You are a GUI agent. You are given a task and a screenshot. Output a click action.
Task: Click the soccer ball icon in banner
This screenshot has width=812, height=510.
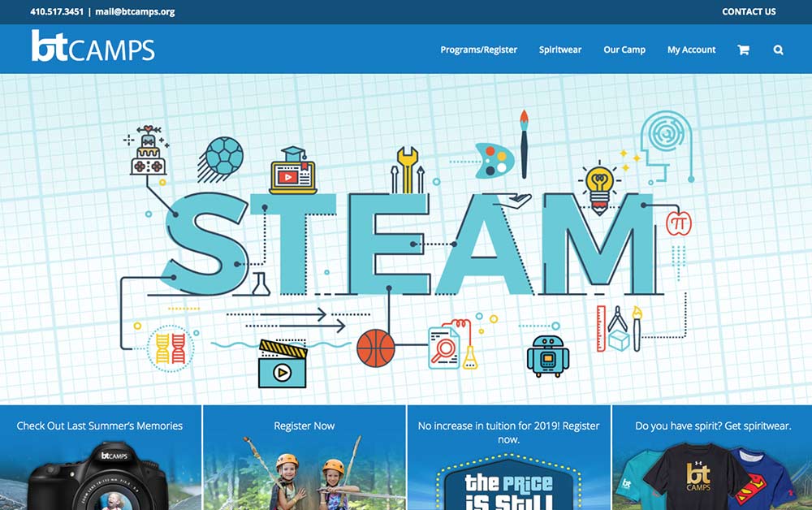tap(221, 158)
